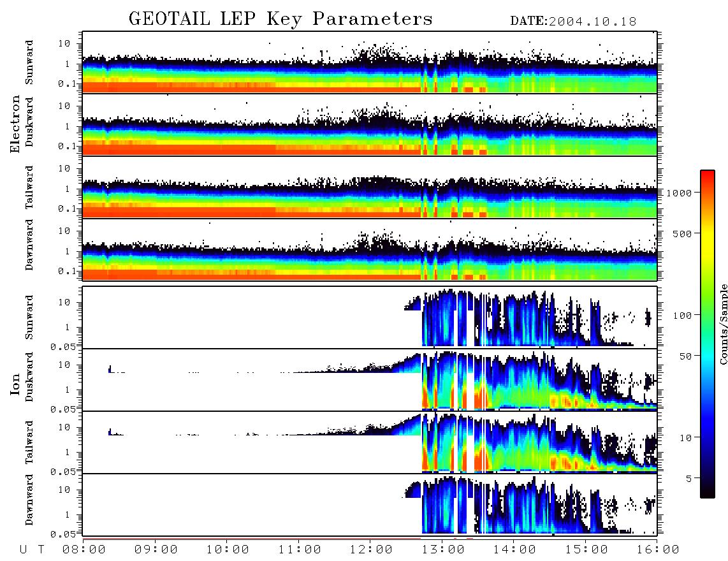Click the vertical "Ion" group label
The height and width of the screenshot is (561, 728).
pyautogui.click(x=15, y=384)
